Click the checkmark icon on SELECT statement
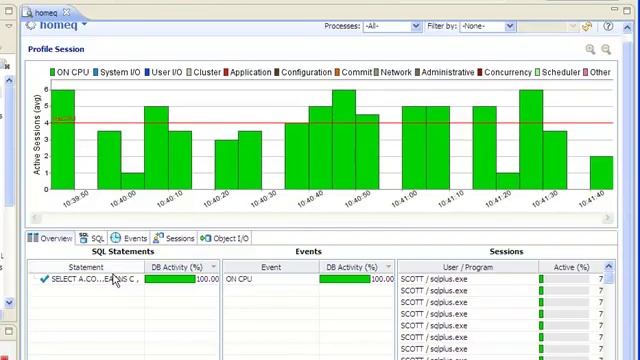This screenshot has height=360, width=640. [x=44, y=279]
